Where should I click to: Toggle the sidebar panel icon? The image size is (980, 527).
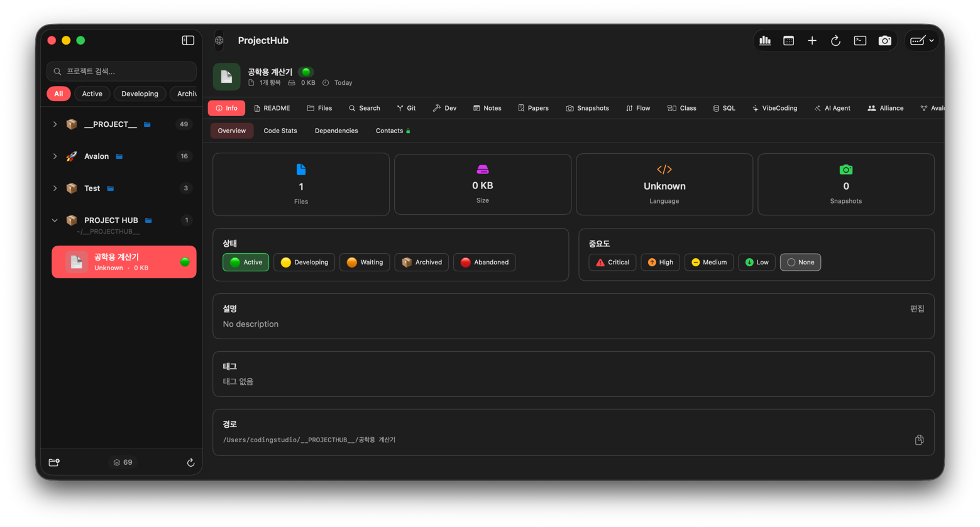(x=188, y=40)
